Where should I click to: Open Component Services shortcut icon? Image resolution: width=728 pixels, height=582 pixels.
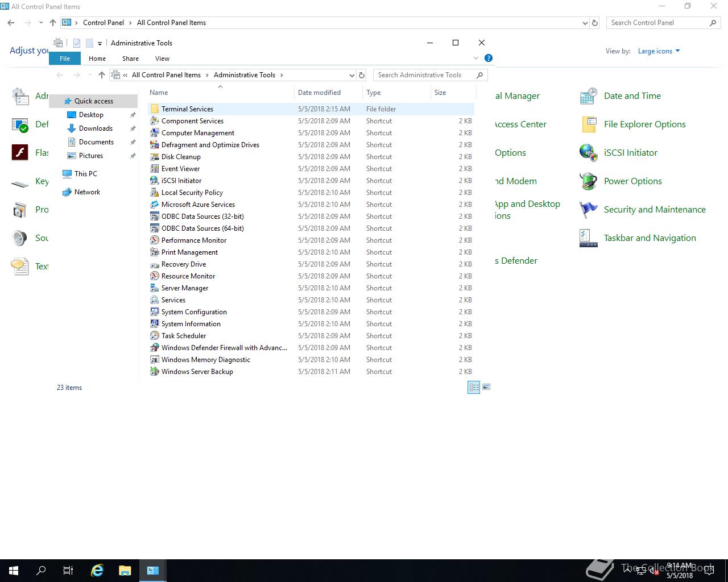click(x=155, y=121)
